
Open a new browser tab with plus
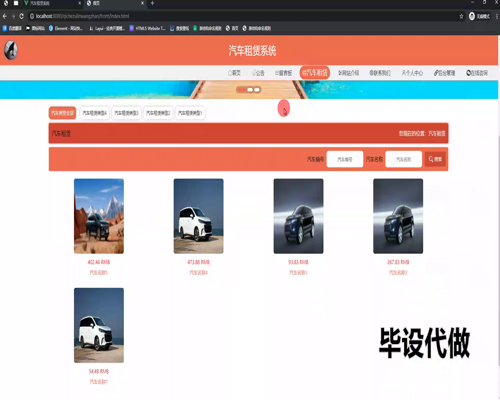152,3
